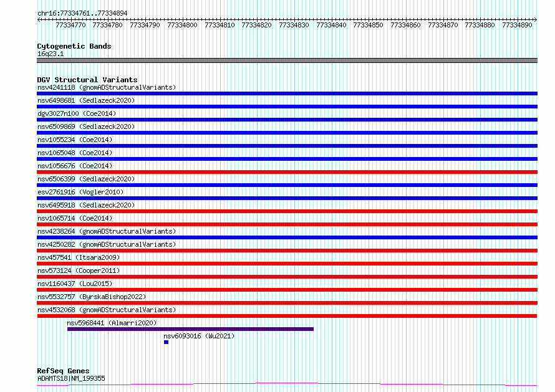Open the nsv6498681 (Sedlazeck2020) variant label
This screenshot has height=392, width=555.
coord(86,100)
